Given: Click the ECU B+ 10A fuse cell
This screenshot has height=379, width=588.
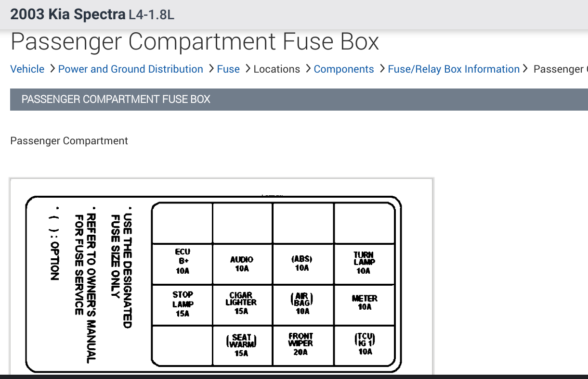Looking at the screenshot, I should 183,264.
